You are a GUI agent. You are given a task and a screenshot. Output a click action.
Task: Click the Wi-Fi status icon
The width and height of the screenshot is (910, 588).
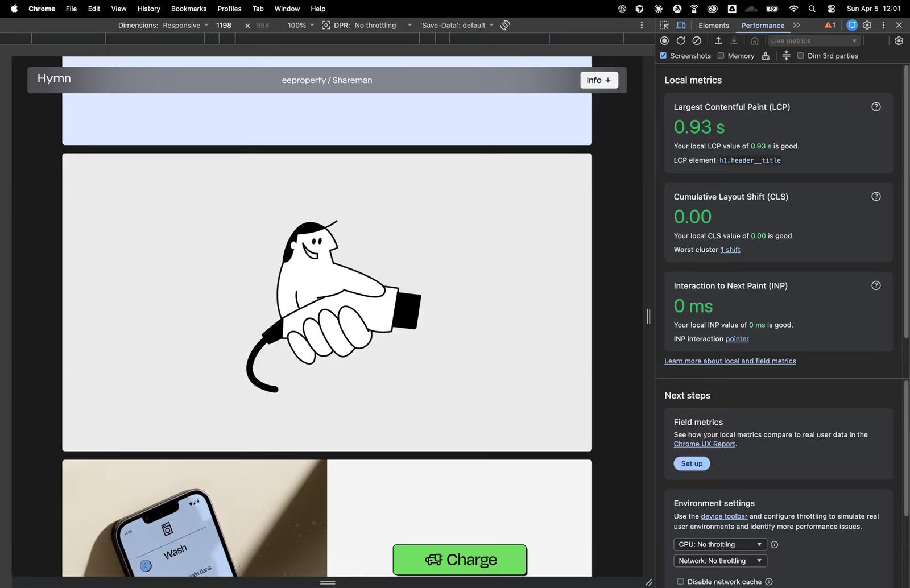(793, 9)
